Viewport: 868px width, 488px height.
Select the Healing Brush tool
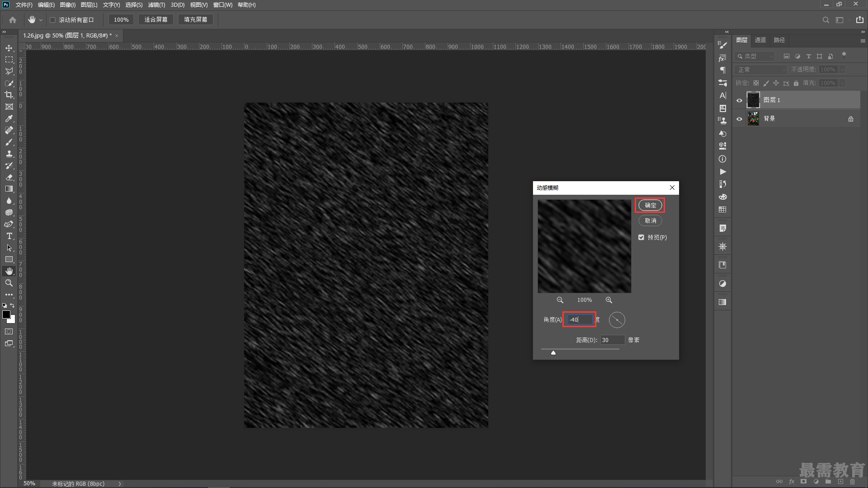(x=9, y=130)
